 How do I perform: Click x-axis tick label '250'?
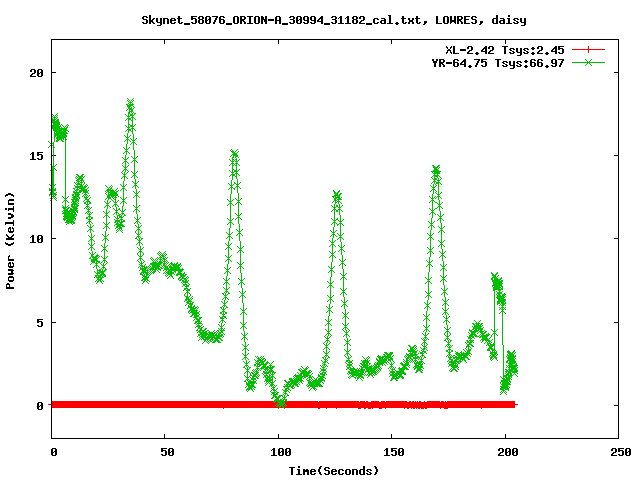[621, 452]
